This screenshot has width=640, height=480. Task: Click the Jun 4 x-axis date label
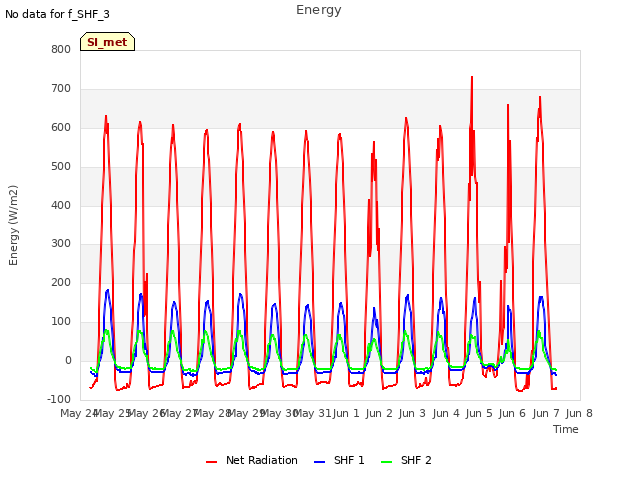pos(446,413)
